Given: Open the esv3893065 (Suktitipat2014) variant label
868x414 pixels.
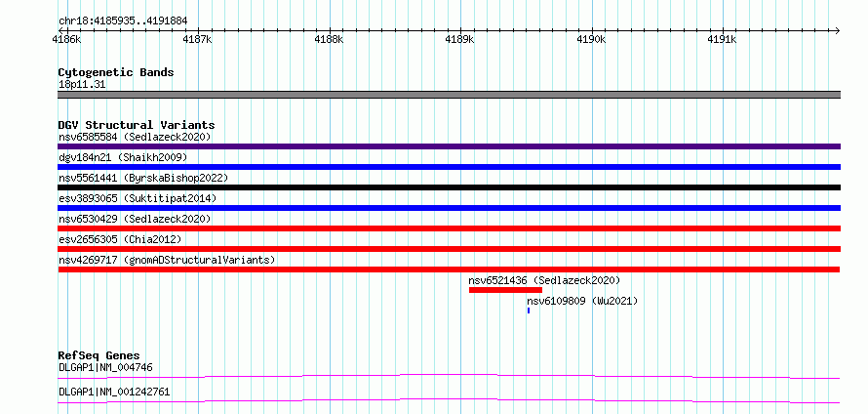Looking at the screenshot, I should (x=138, y=198).
